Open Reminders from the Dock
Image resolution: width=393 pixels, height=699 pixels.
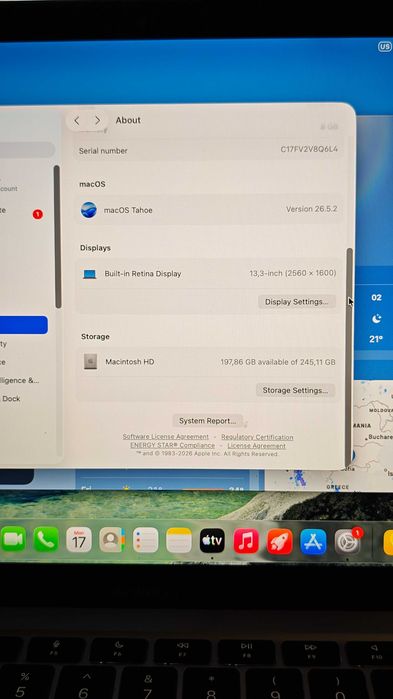[146, 540]
